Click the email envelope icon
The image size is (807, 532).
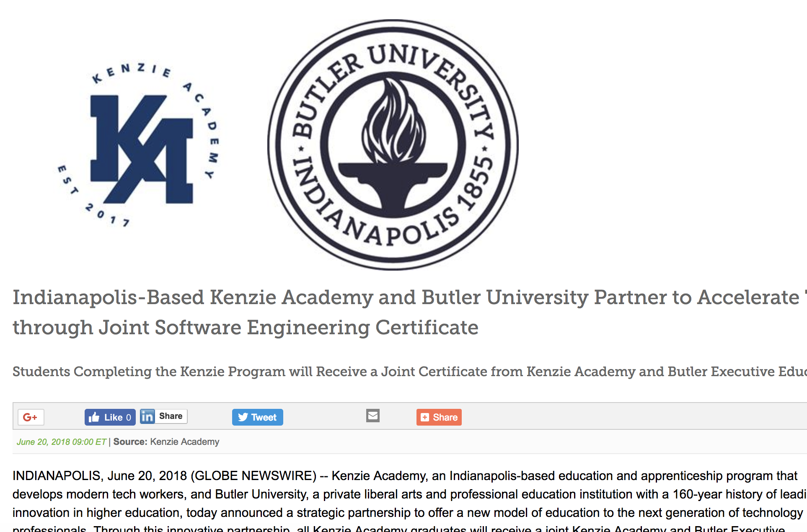372,416
